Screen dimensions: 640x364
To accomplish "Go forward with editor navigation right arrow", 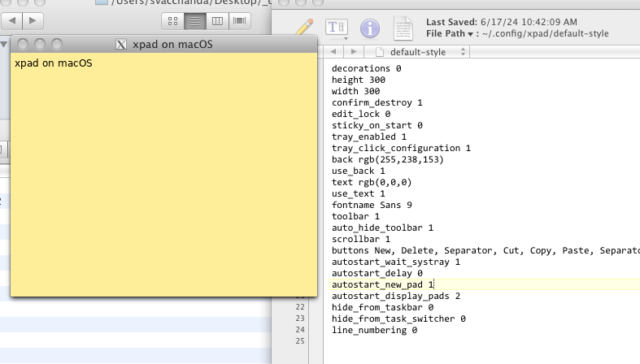I will pos(354,52).
